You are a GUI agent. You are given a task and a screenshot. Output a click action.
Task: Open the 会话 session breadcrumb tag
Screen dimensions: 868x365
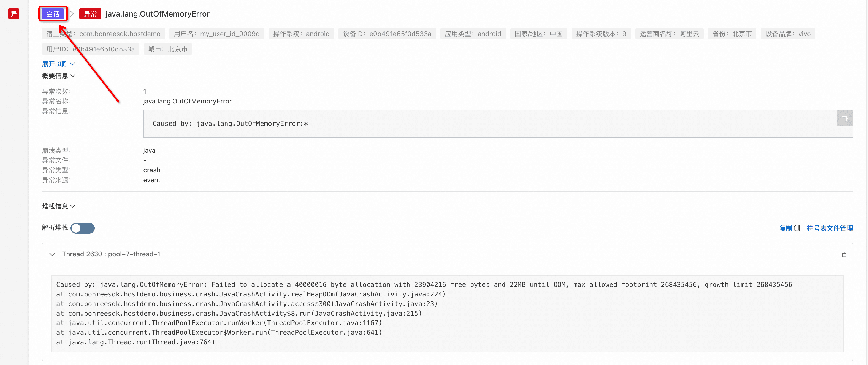[53, 14]
